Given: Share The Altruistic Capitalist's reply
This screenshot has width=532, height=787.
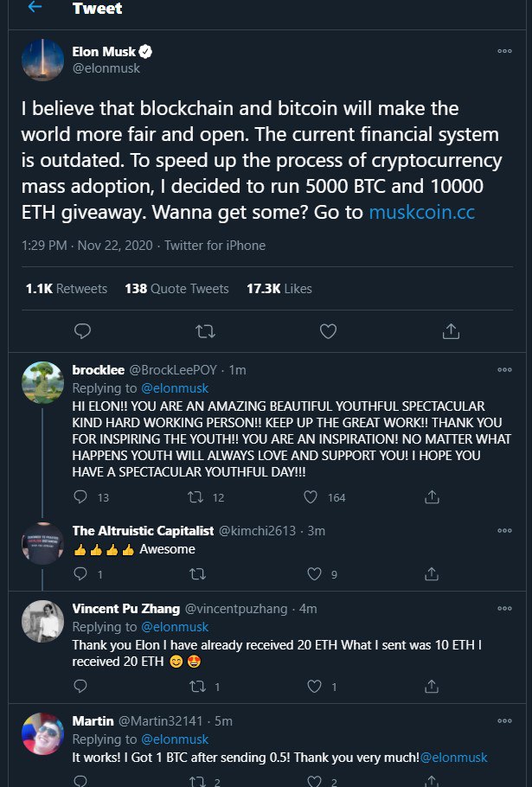Looking at the screenshot, I should coord(432,573).
